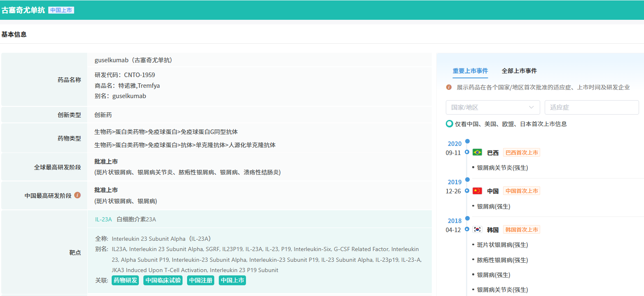Image resolution: width=644 pixels, height=296 pixels.
Task: Open the IL-23A target link
Action: pyautogui.click(x=103, y=219)
